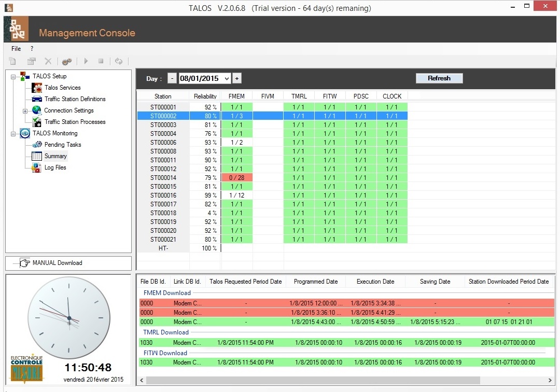Click minus button to go to previous day
560x392 pixels.
[172, 78]
